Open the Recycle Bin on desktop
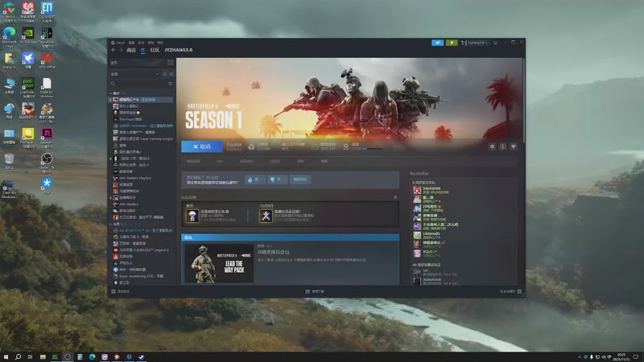 coord(9,162)
